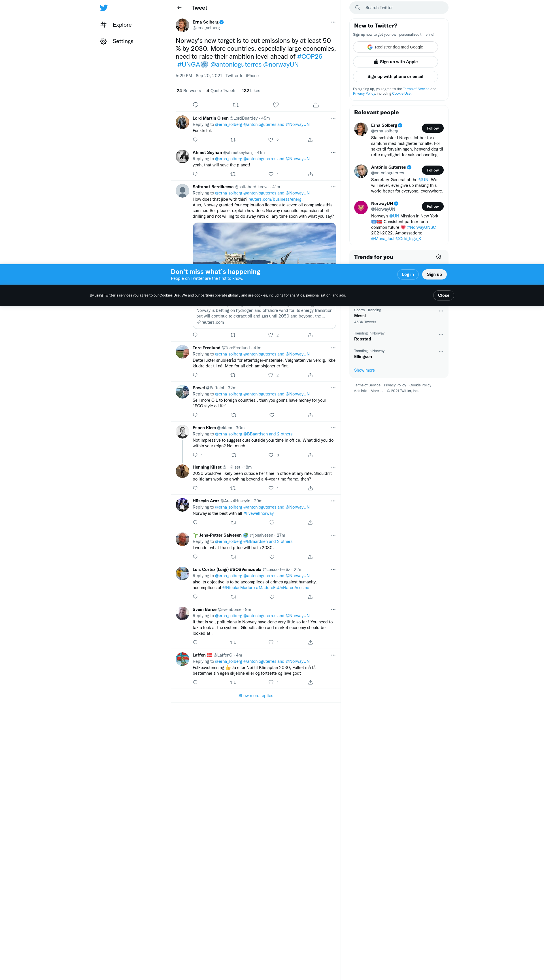Go back using the arrow icon
544x980 pixels.
179,8
